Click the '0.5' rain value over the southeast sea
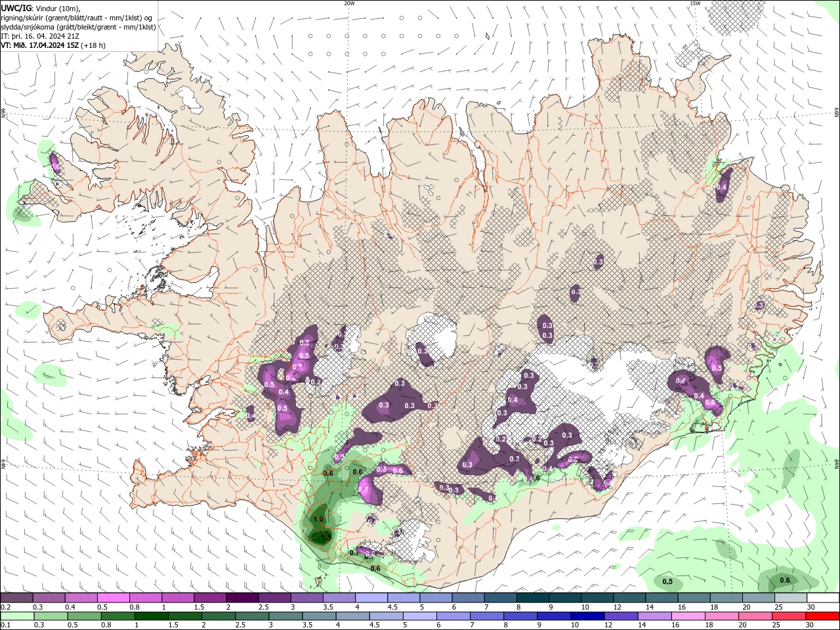Viewport: 840px width, 630px height. pos(667,582)
